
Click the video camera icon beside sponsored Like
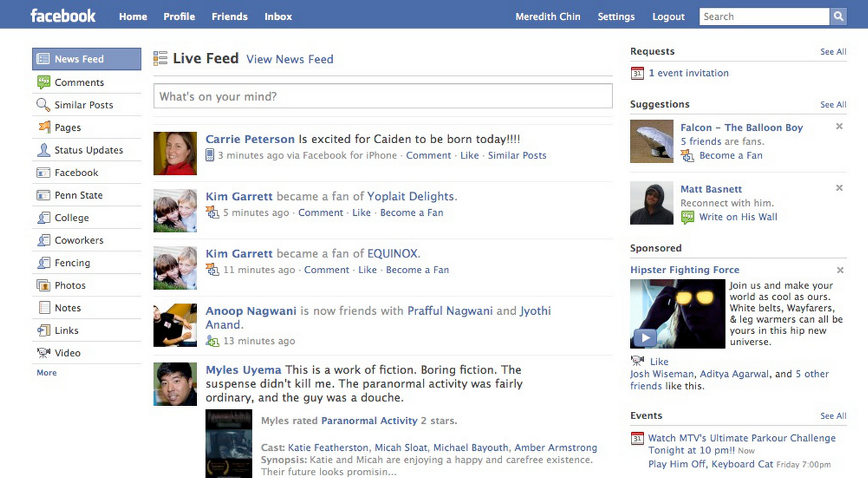637,361
